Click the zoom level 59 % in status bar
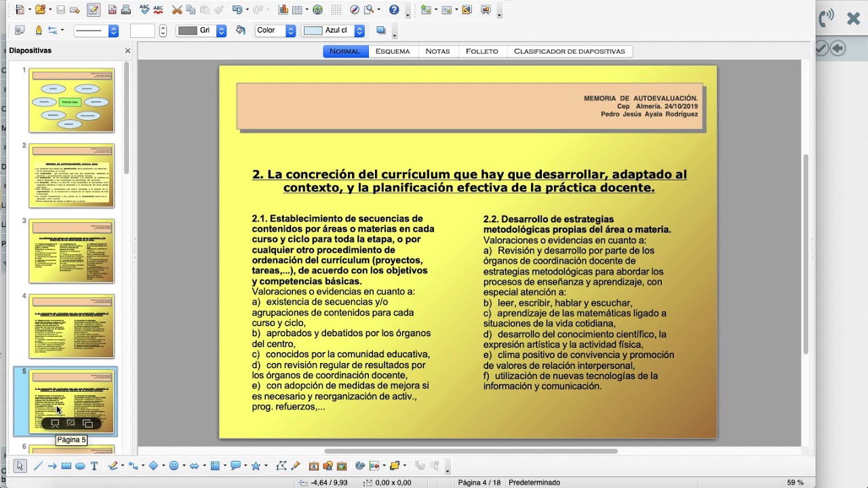868x488 pixels. click(x=795, y=483)
